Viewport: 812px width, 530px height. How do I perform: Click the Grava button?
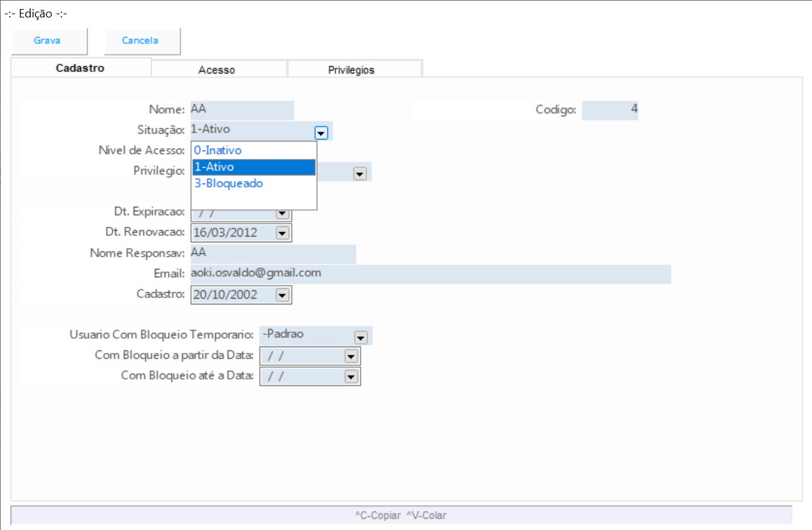(x=48, y=41)
